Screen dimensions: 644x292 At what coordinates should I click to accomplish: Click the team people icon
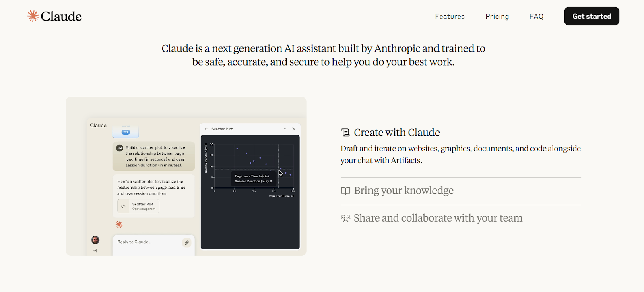click(x=345, y=218)
